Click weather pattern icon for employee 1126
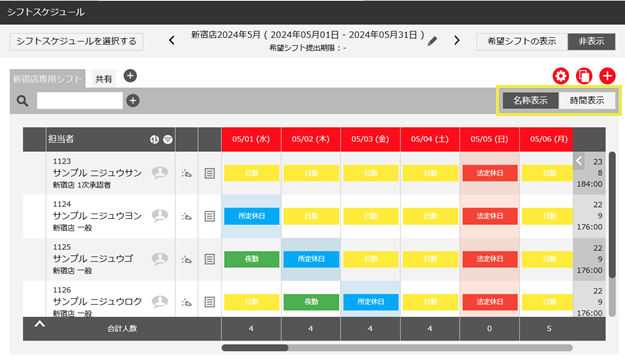This screenshot has height=360, width=625. pos(187,303)
